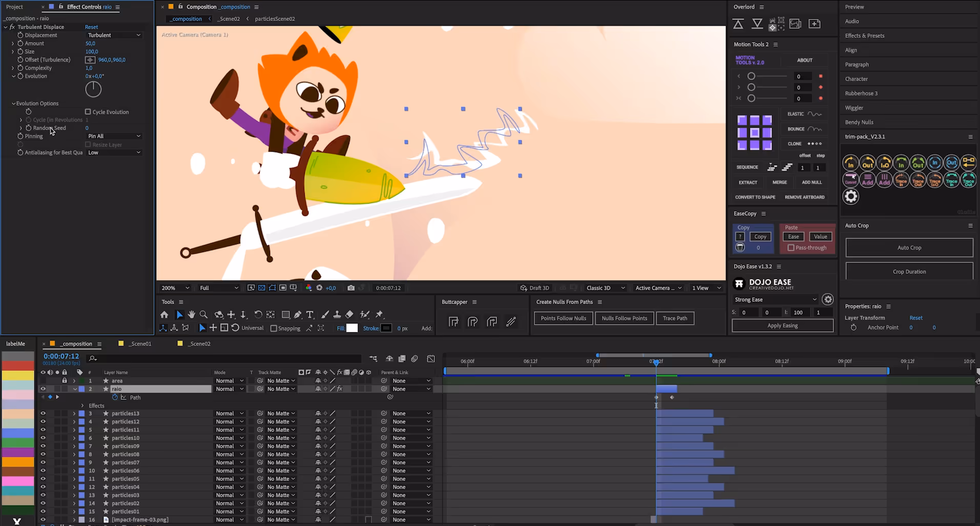Open Dojo Ease settings gear
The height and width of the screenshot is (526, 980).
828,299
